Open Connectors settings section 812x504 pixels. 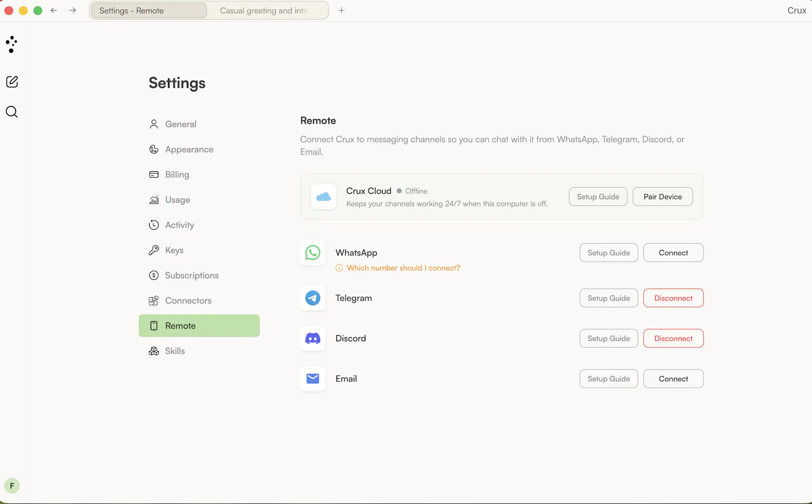[x=199, y=301]
